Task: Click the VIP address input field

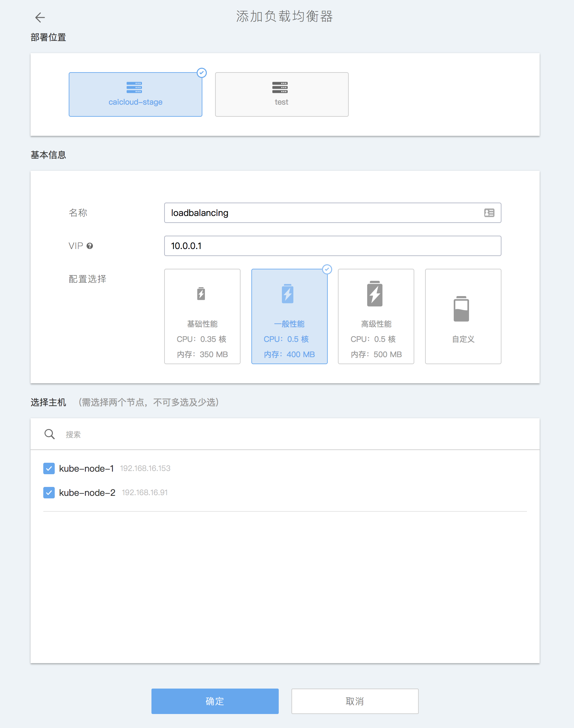Action: 332,246
